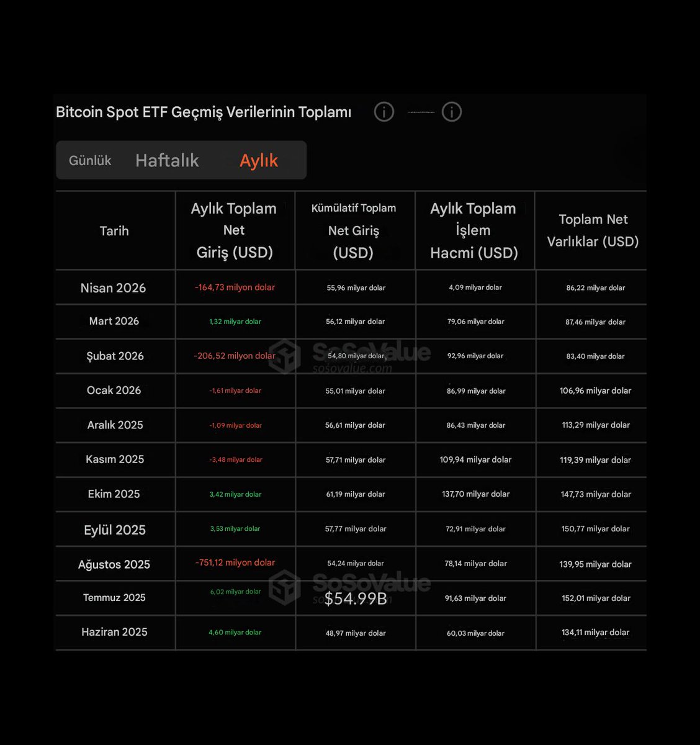Click the 57,77 milyar dolar cumulative value
Screen dimensions: 700x745
pos(356,529)
